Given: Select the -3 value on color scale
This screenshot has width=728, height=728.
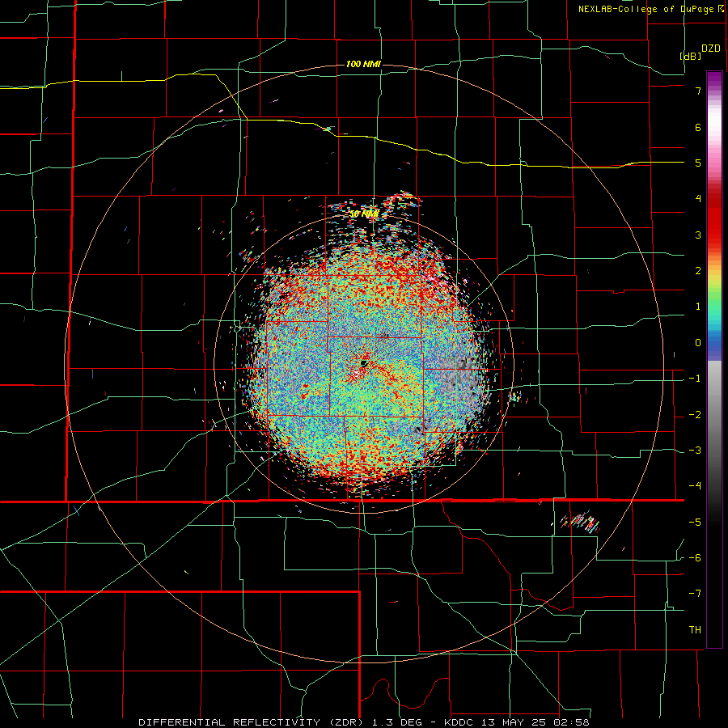Looking at the screenshot, I should point(695,451).
